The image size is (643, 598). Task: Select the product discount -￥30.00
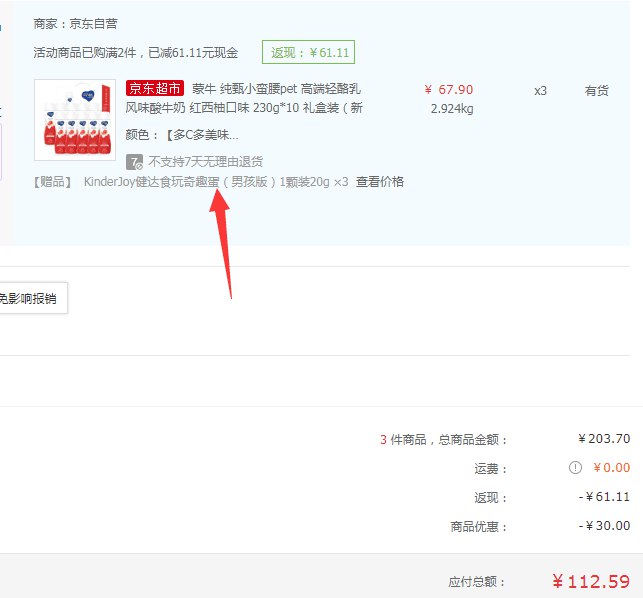tap(604, 525)
